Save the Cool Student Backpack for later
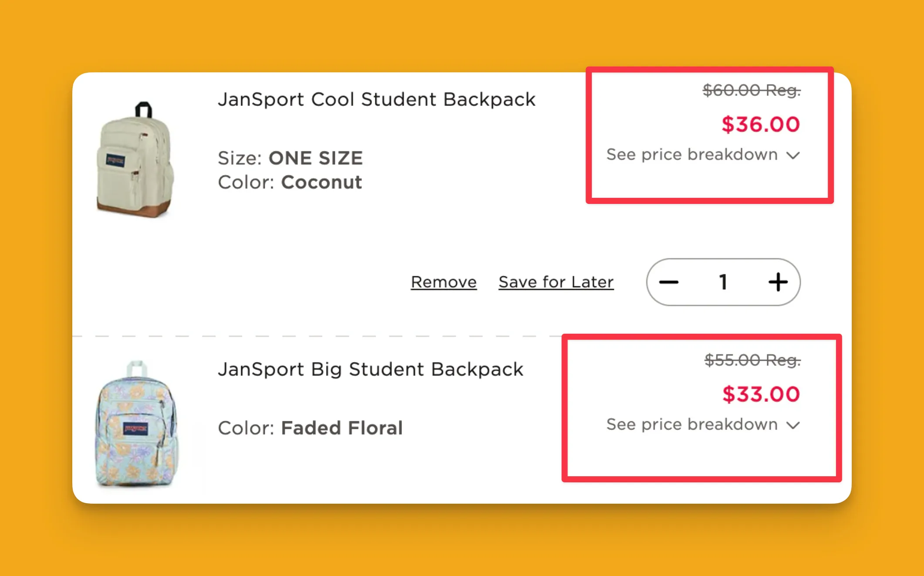The height and width of the screenshot is (576, 924). click(556, 282)
